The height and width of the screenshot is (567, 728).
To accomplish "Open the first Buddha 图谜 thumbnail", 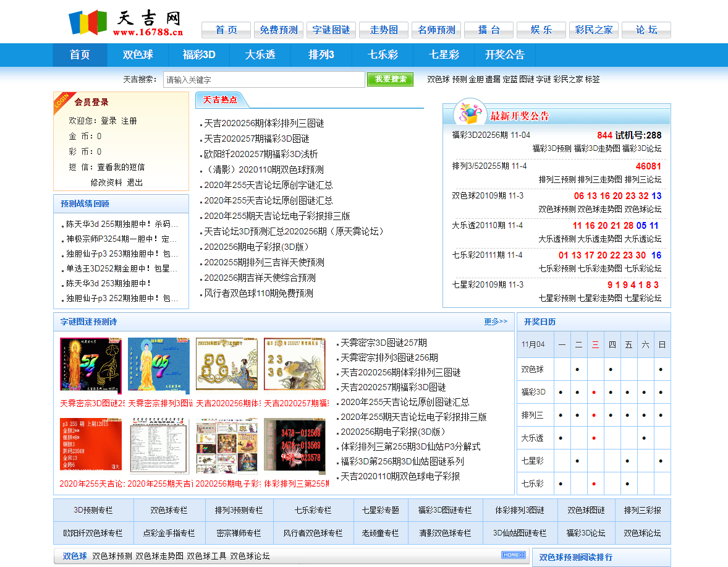I will click(x=91, y=365).
